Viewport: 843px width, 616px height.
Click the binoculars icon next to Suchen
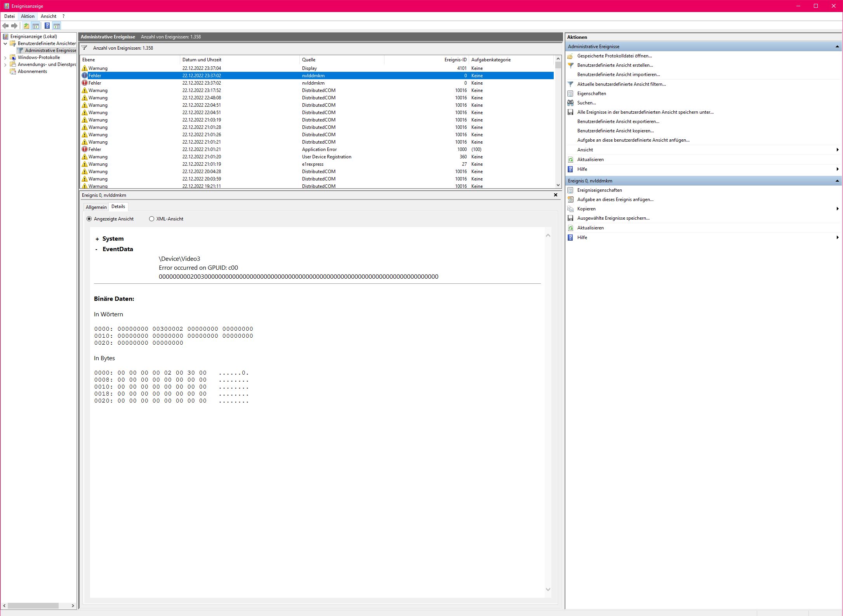[570, 103]
